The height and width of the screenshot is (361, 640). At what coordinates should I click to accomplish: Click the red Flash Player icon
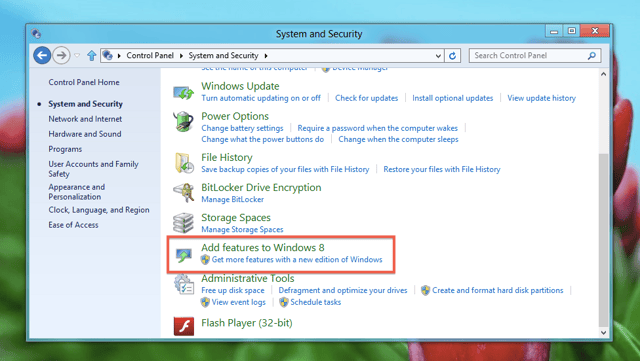pos(184,326)
